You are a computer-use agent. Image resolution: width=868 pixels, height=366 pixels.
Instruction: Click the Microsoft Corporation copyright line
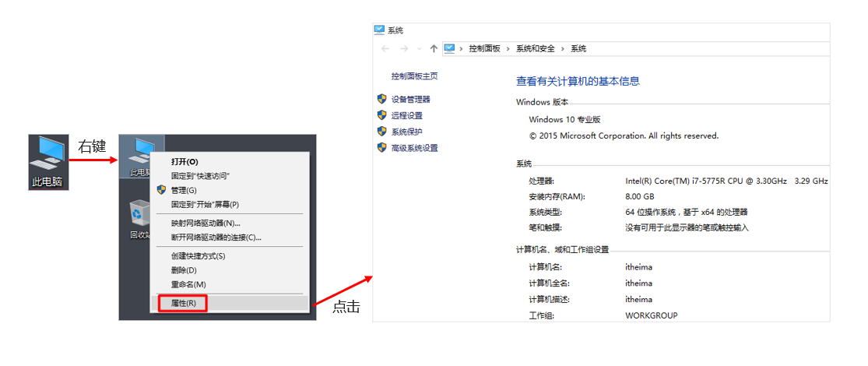(x=624, y=135)
